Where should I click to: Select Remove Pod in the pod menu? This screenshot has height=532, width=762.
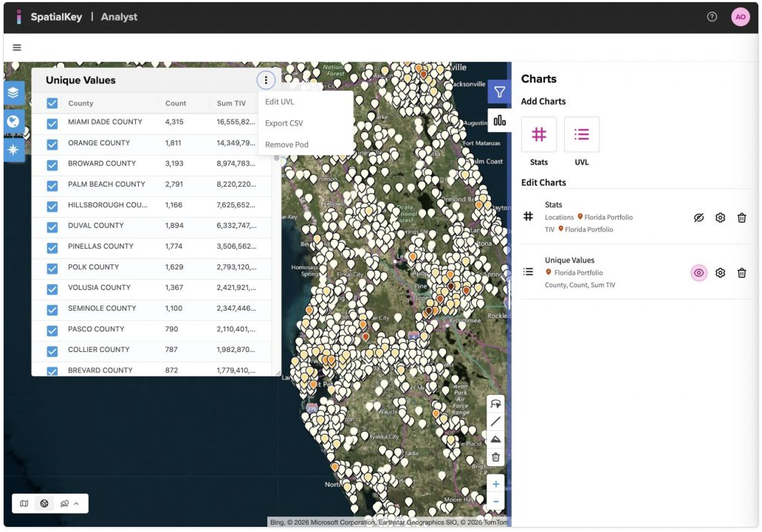click(286, 145)
